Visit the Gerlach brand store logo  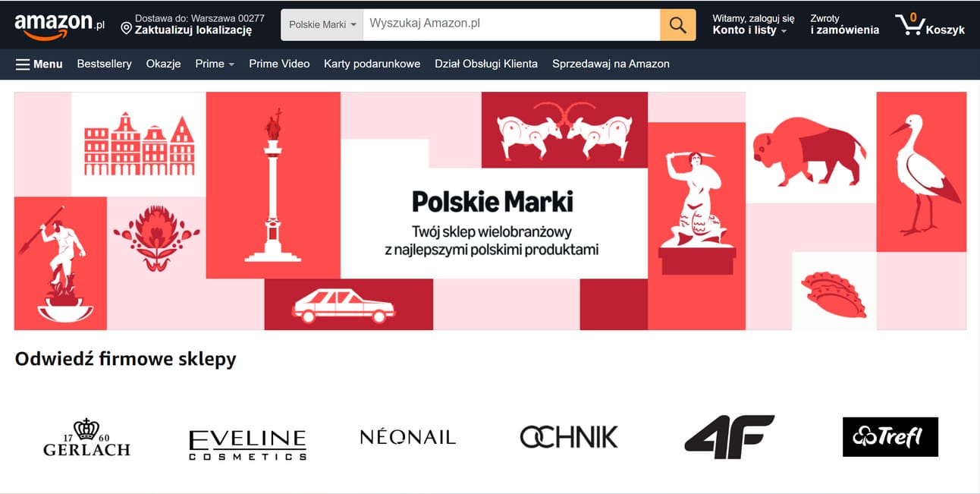coord(86,438)
